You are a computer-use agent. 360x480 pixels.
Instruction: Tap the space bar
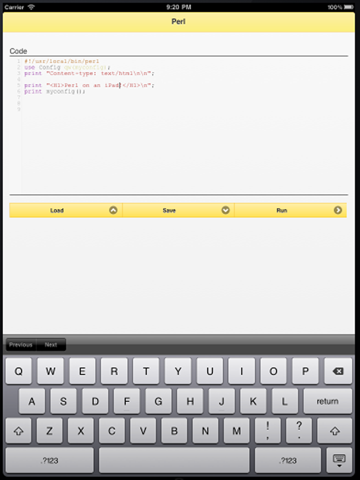pyautogui.click(x=174, y=460)
